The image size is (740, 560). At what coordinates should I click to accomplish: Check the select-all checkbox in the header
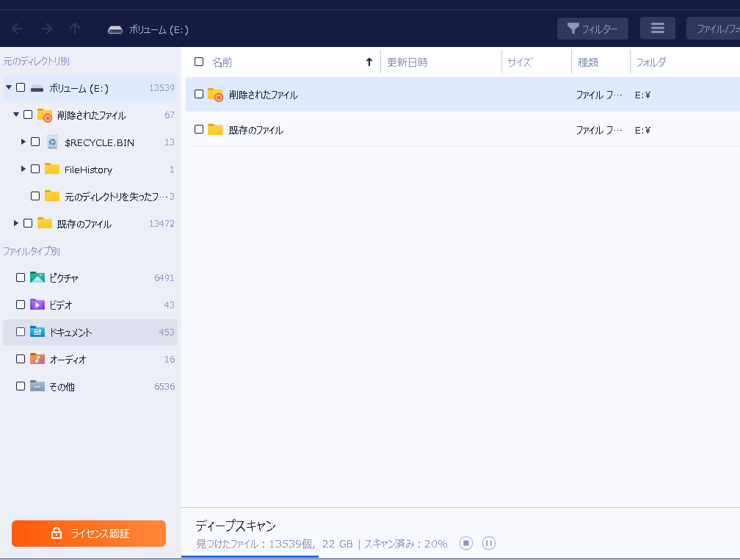click(x=199, y=62)
